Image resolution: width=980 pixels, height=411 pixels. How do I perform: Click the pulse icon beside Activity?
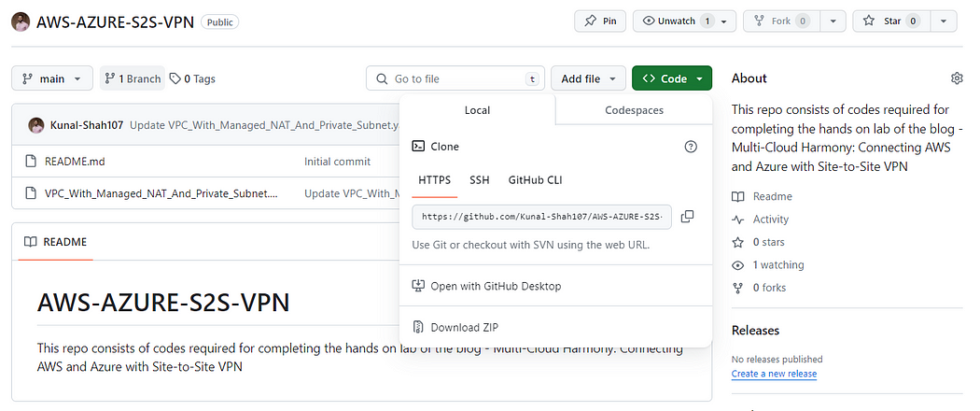click(x=738, y=220)
